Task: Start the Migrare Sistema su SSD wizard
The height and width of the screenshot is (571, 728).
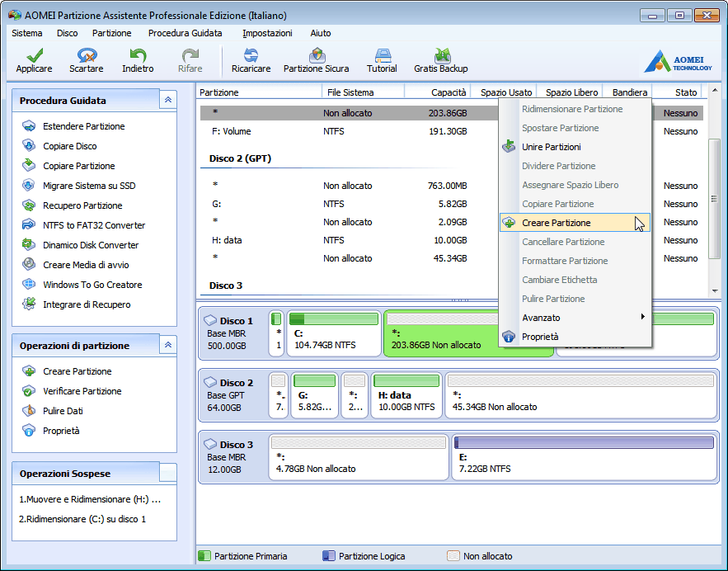Action: [x=89, y=186]
